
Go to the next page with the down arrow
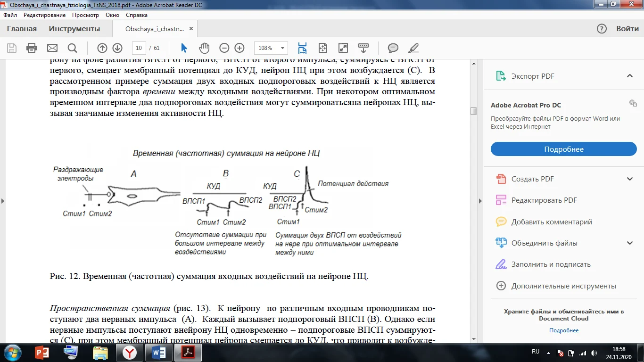(x=117, y=48)
